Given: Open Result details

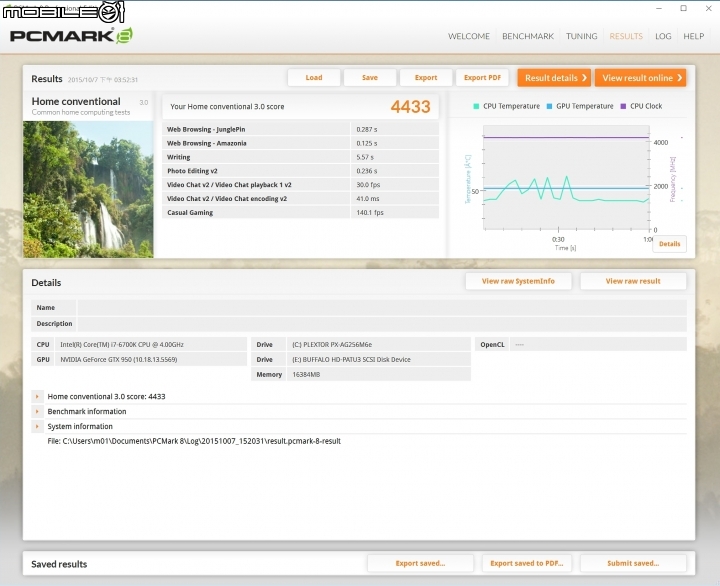Looking at the screenshot, I should 554,78.
